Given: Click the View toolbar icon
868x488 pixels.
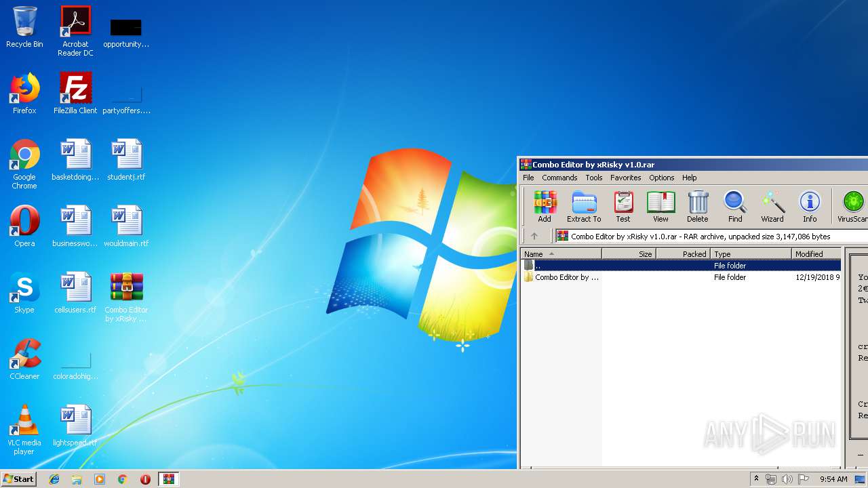Looking at the screenshot, I should [x=660, y=206].
